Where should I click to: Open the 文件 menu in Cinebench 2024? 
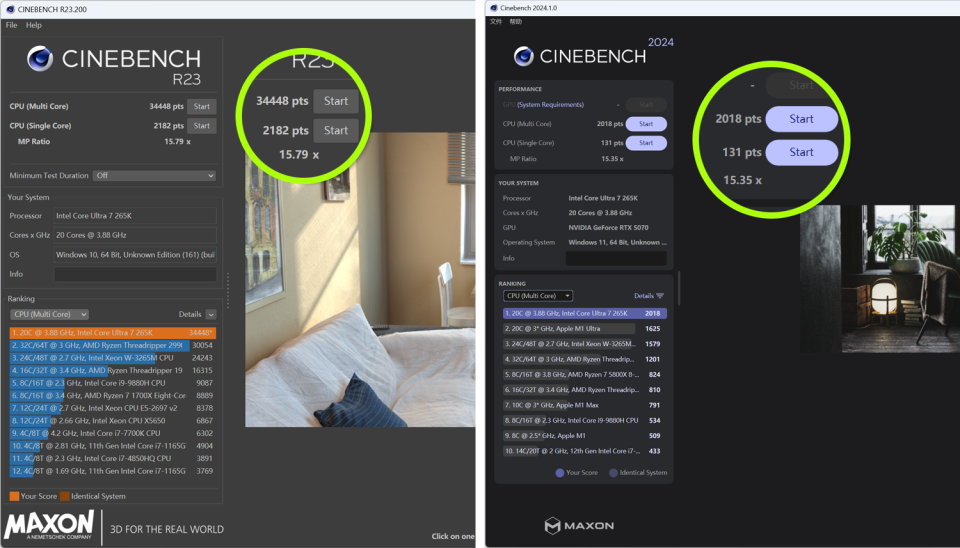click(x=496, y=21)
